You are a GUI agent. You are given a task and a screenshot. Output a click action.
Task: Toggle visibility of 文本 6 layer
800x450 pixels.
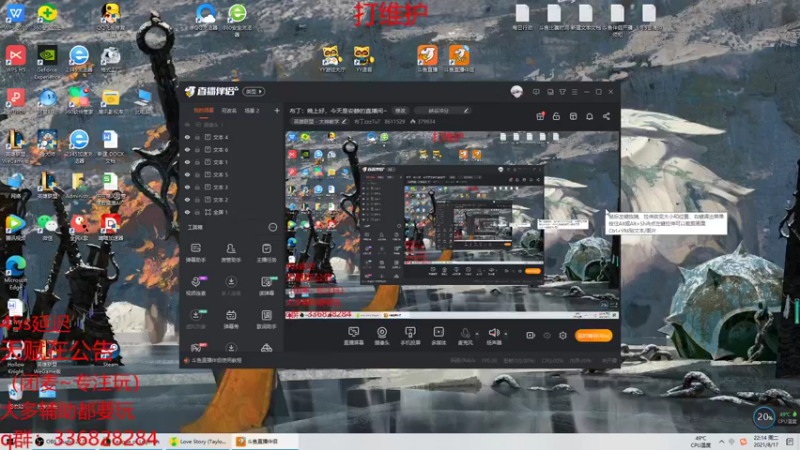(187, 149)
